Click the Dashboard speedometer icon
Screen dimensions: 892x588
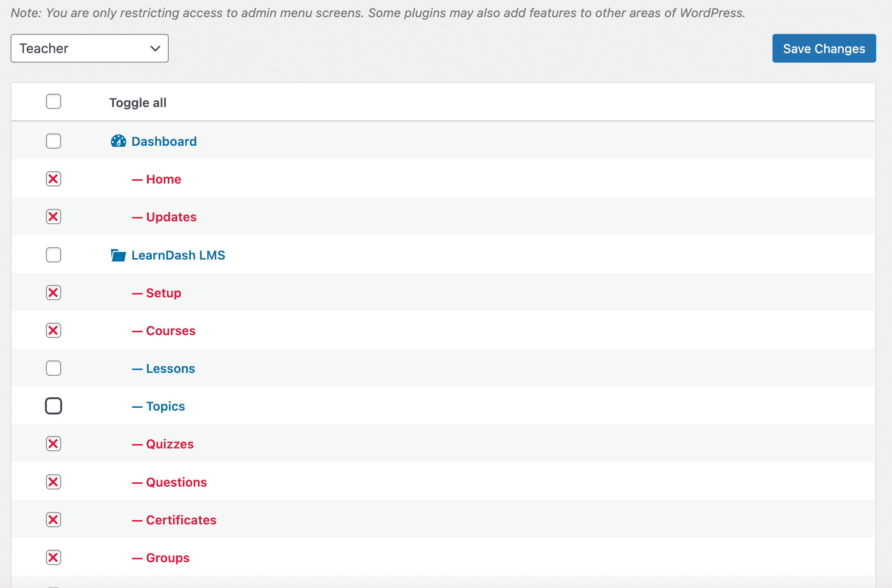(x=118, y=141)
